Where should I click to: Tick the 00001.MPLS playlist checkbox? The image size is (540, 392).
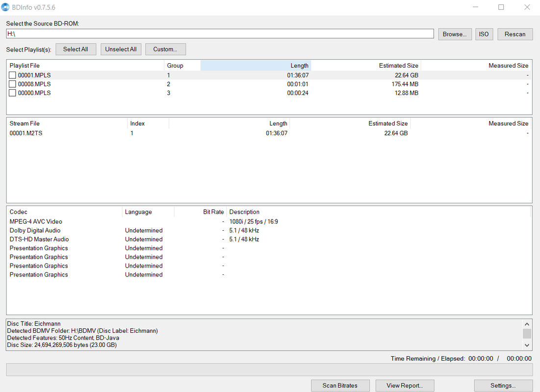[x=12, y=75]
